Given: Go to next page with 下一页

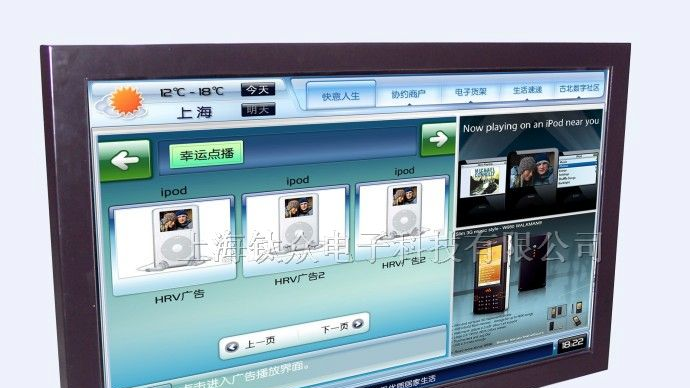Looking at the screenshot, I should click(x=334, y=328).
